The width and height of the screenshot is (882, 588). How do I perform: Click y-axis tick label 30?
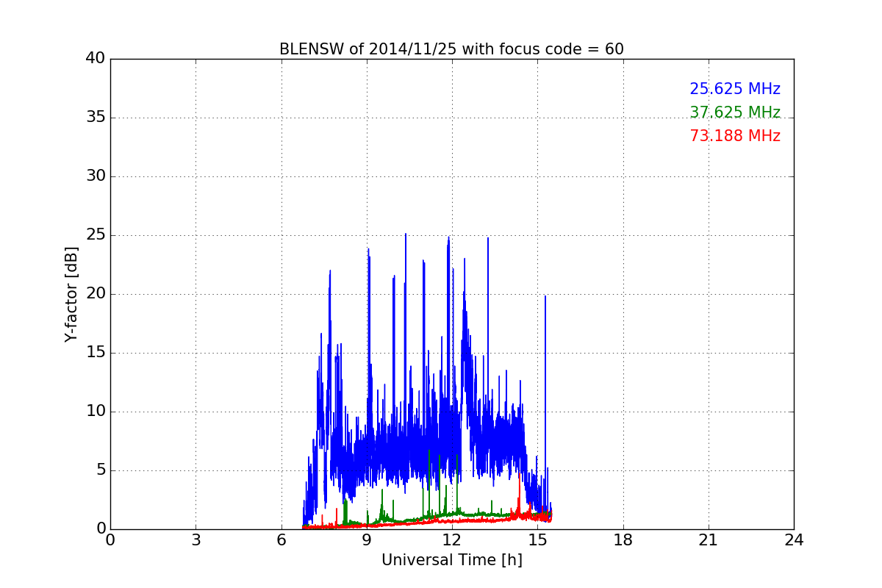[96, 176]
